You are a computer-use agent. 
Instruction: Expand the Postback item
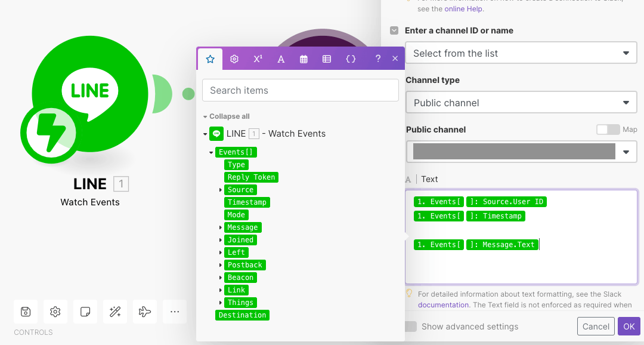[221, 265]
